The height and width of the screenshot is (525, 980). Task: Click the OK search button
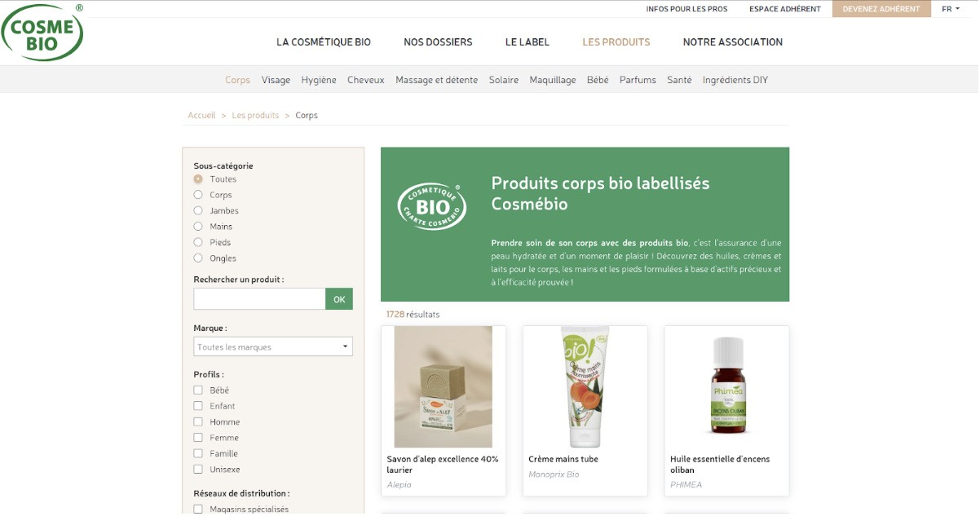point(339,299)
